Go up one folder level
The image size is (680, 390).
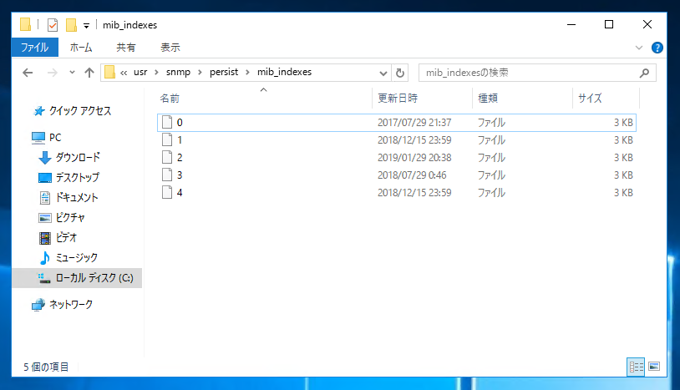click(89, 72)
